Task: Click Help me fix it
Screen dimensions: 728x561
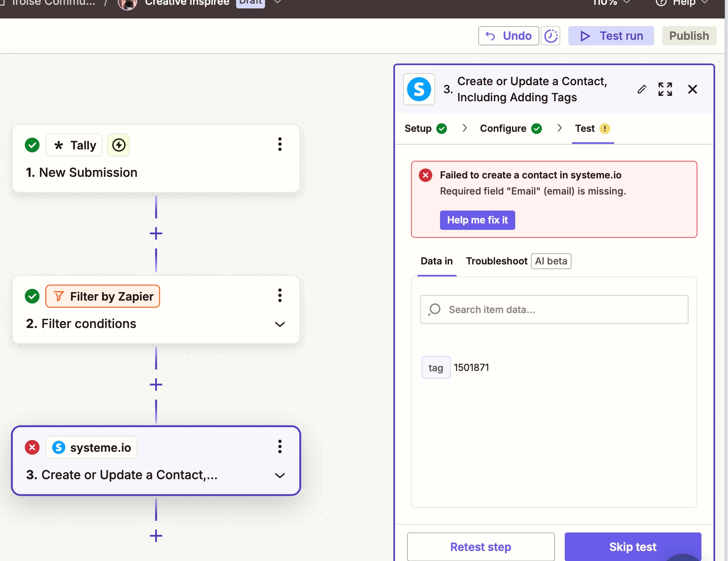Action: coord(477,220)
